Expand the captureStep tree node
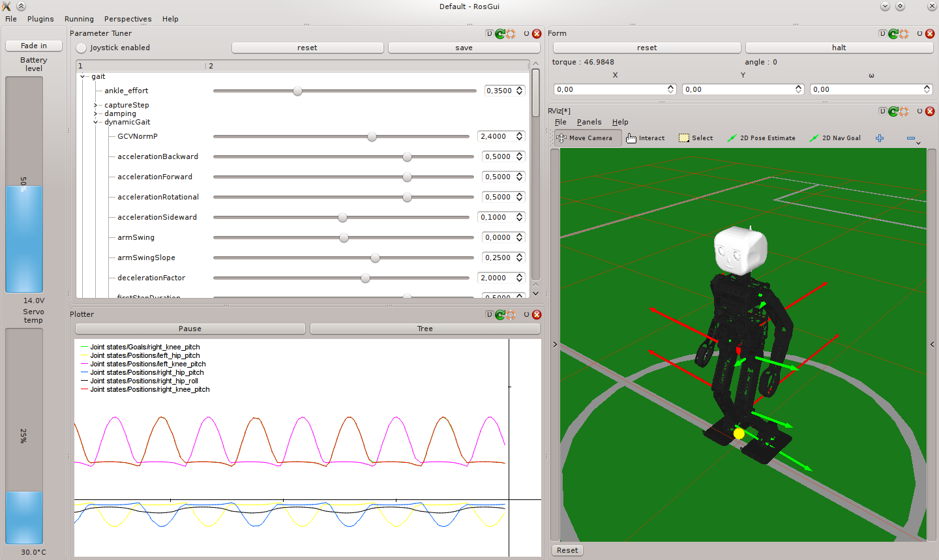The image size is (939, 560). (x=95, y=105)
